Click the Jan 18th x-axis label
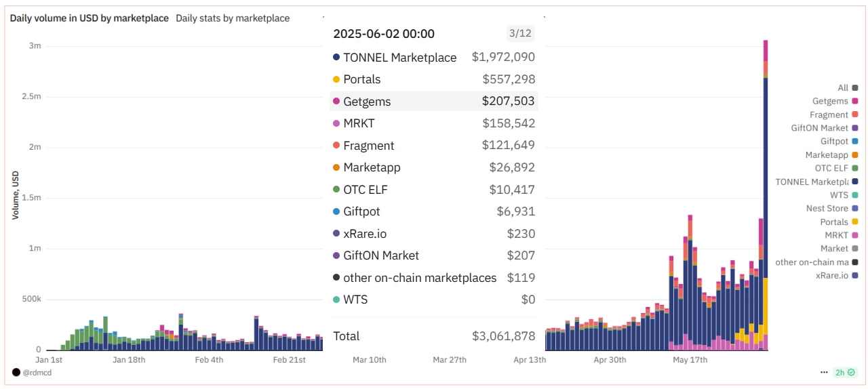Screen dimensions: 868x389 pyautogui.click(x=129, y=360)
